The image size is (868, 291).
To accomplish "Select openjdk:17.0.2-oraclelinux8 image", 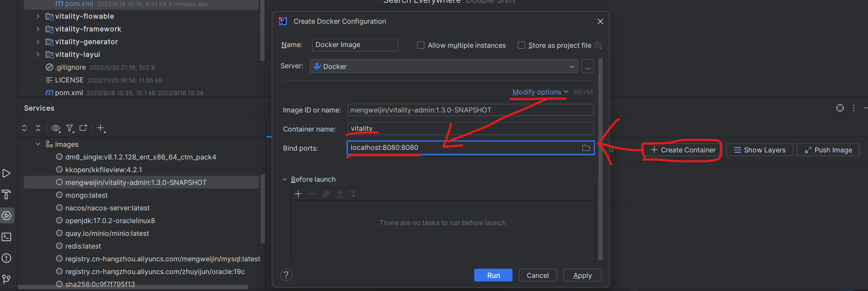I will click(x=110, y=221).
